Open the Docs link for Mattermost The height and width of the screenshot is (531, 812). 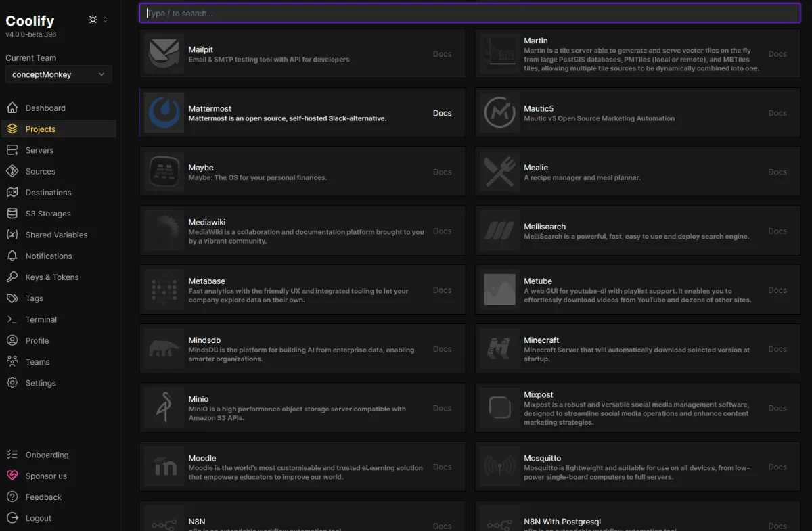pos(442,113)
